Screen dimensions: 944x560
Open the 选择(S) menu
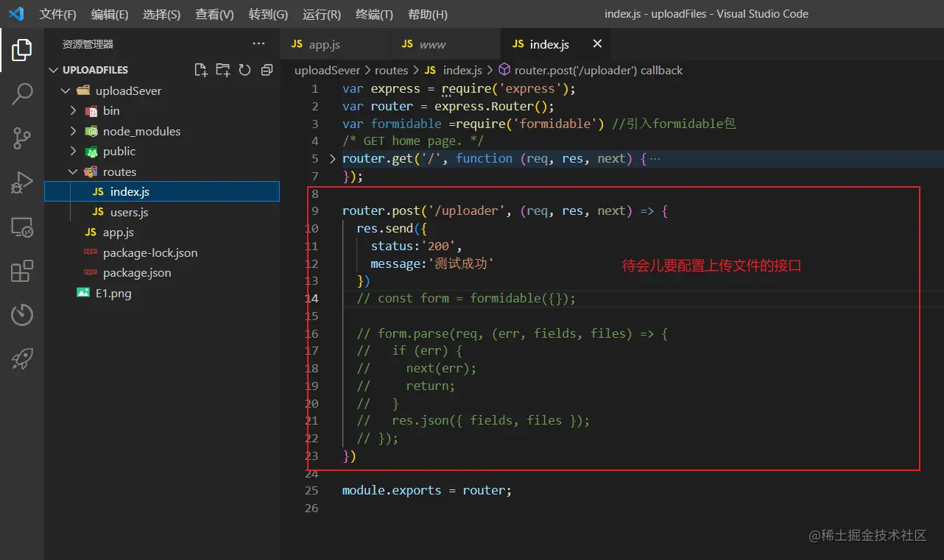[x=161, y=14]
